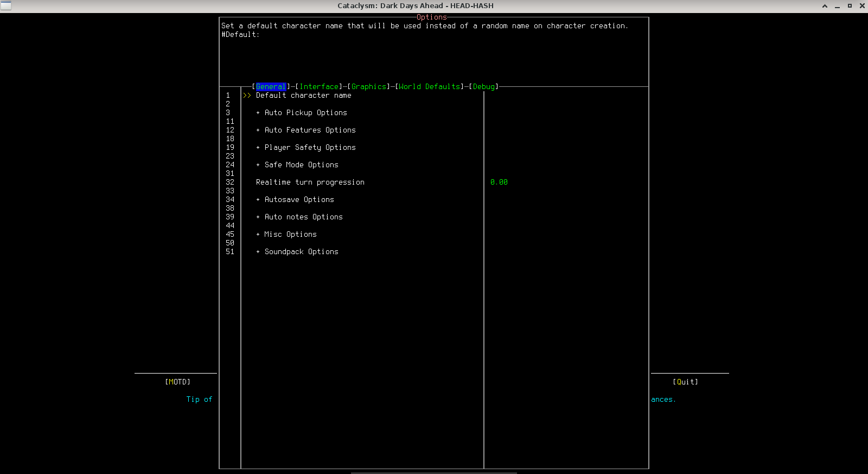Image resolution: width=868 pixels, height=474 pixels.
Task: Expand Auto Pickup Options group
Action: 305,113
